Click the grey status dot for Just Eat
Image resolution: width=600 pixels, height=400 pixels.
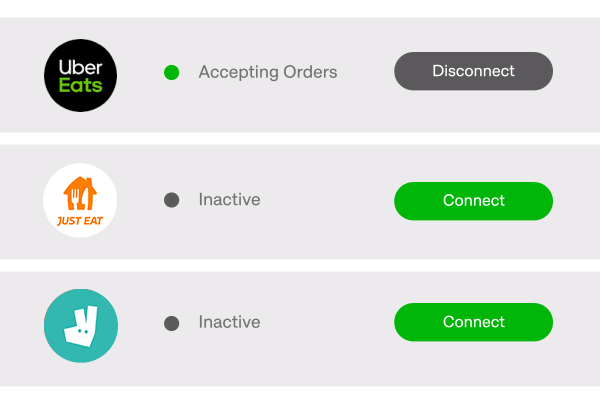coord(171,200)
